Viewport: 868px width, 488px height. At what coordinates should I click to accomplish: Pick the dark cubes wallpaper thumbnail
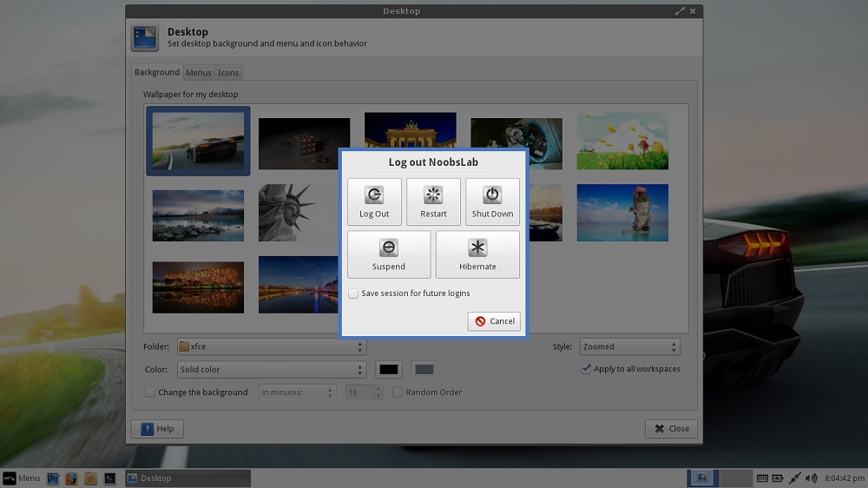[x=304, y=143]
